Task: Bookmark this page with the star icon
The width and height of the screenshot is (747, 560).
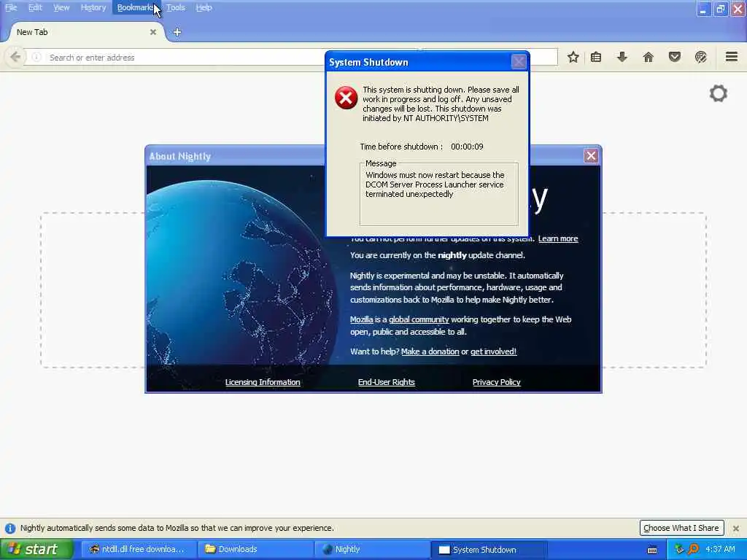Action: pyautogui.click(x=573, y=57)
